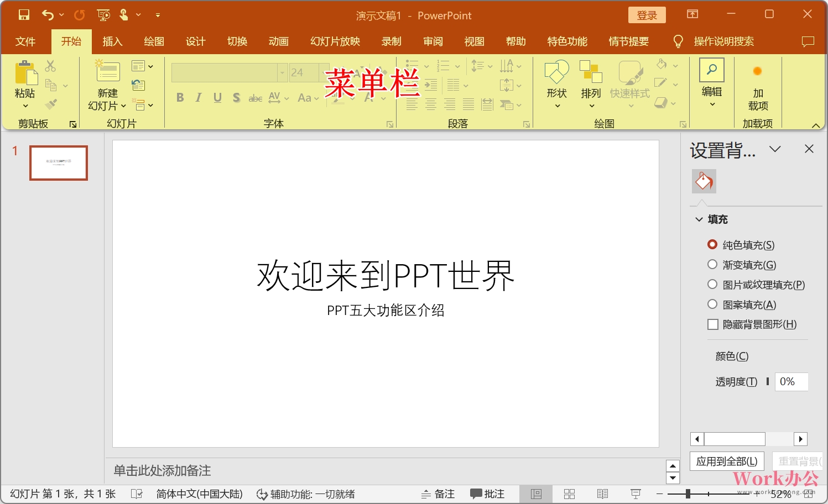Collapse the ribbon with the caret
Image resolution: width=828 pixels, height=504 pixels.
click(x=816, y=125)
